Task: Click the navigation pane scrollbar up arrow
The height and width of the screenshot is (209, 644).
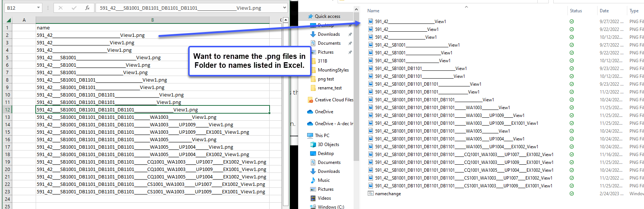Action: pos(356,9)
